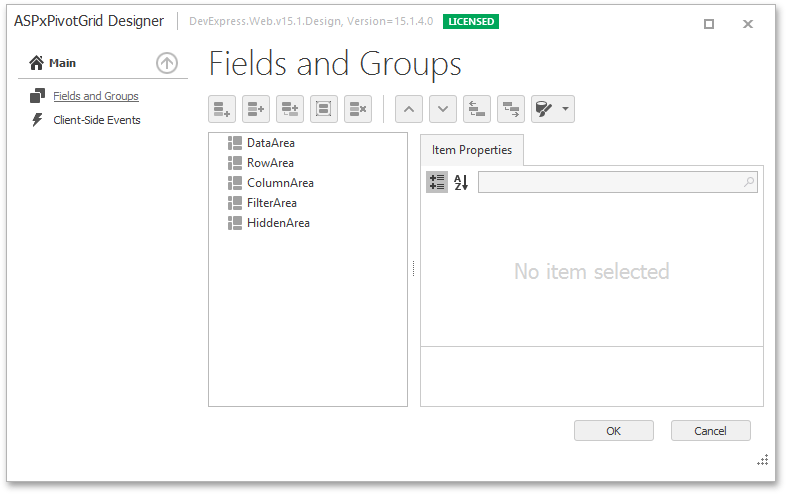Select the ColumnArea tree node
This screenshot has width=786, height=494.
280,183
